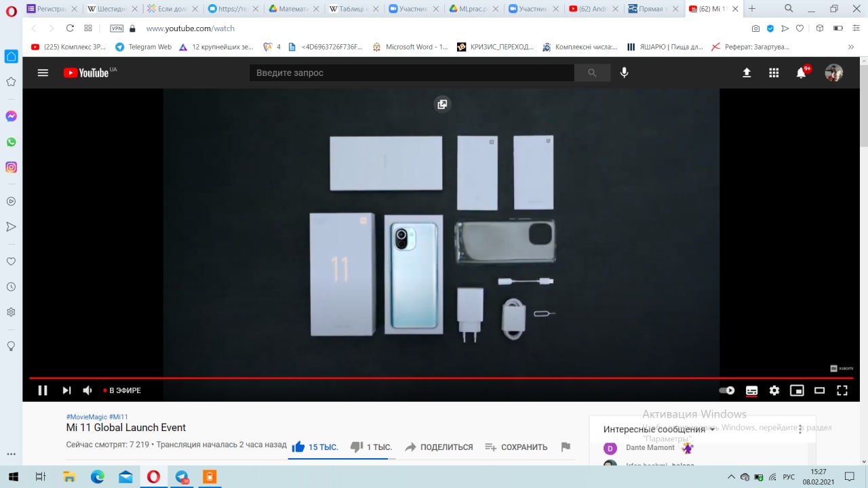
Task: Click СОХРАНИТЬ to save video
Action: [x=516, y=447]
